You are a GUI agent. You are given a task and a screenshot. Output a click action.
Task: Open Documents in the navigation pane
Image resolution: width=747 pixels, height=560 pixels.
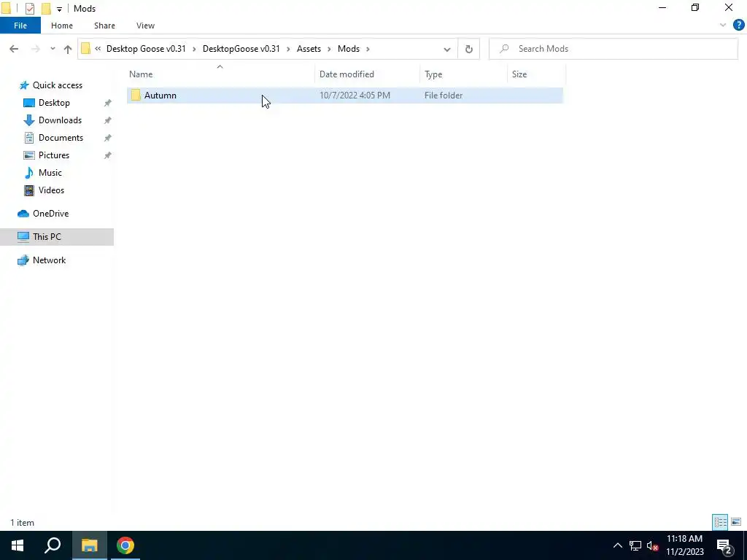61,138
